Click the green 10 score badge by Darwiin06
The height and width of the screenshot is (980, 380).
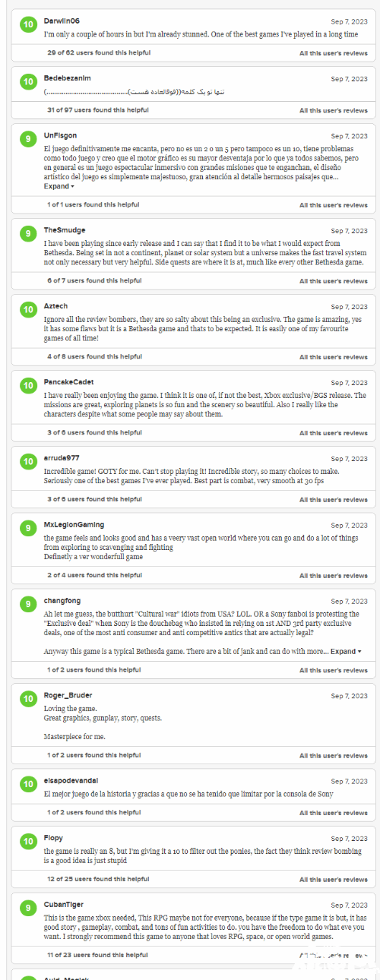(28, 25)
